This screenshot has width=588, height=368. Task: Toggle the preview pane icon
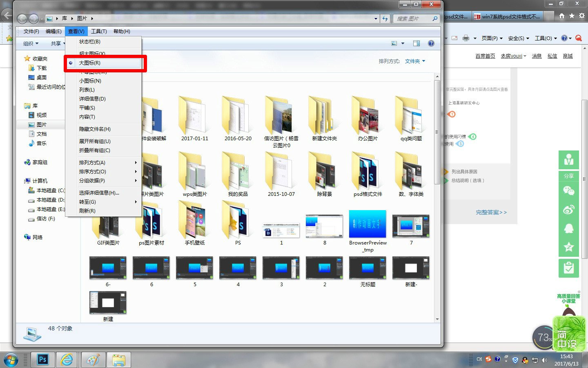coord(416,43)
